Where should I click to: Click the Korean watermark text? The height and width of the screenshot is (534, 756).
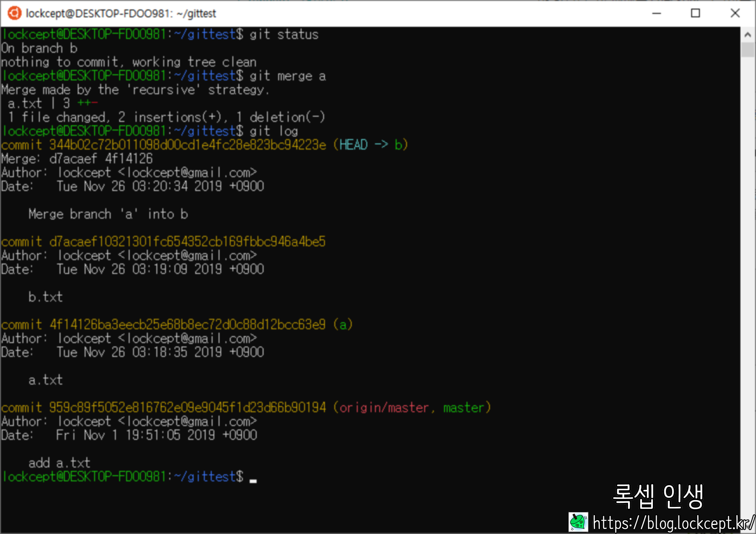[x=658, y=496]
